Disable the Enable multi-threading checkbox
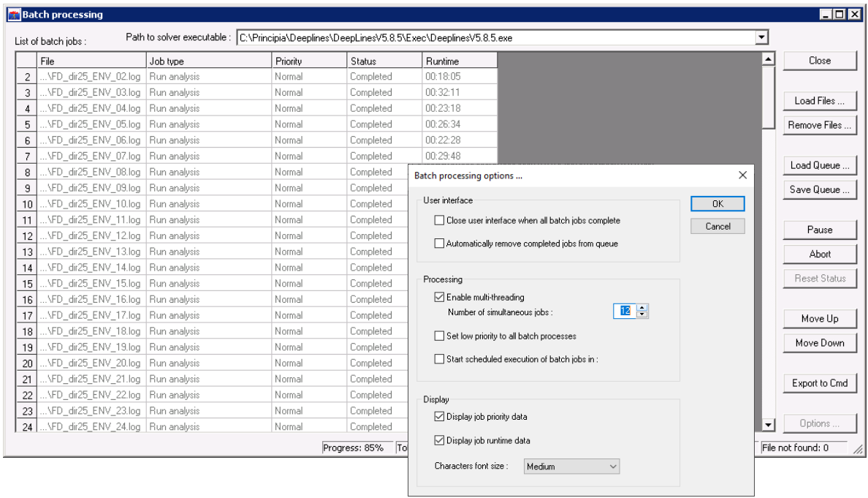Image resolution: width=868 pixels, height=498 pixels. [x=439, y=297]
